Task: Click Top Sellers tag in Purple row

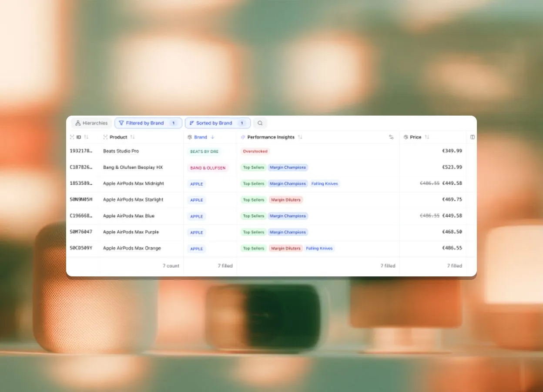Action: point(254,232)
